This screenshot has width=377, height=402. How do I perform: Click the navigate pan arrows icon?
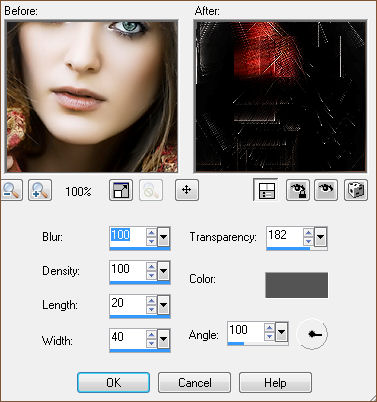(187, 190)
